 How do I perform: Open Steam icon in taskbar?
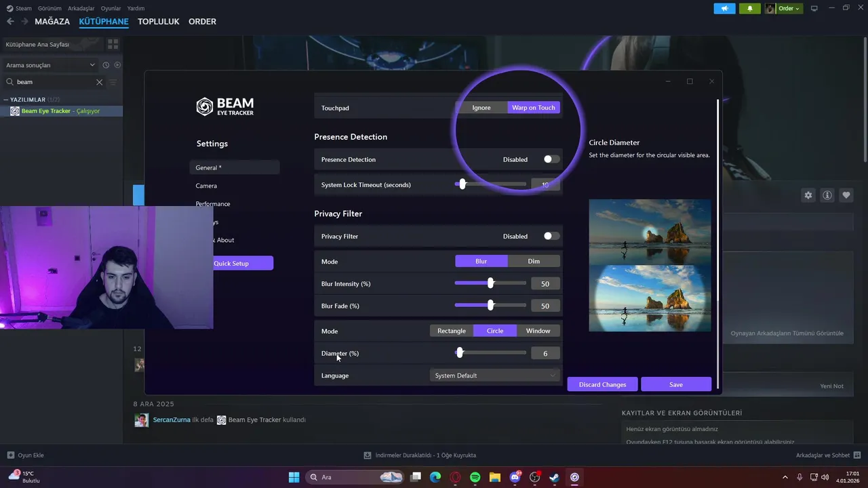(555, 477)
